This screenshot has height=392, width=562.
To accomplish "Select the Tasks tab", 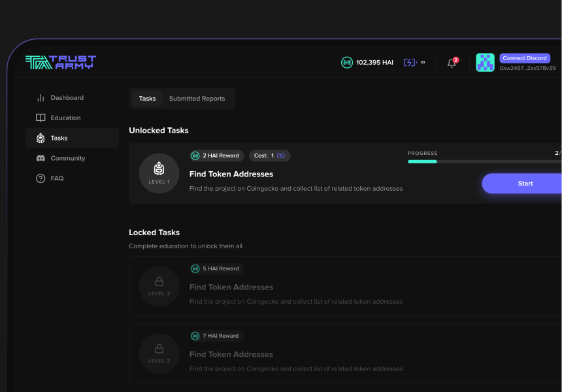I will click(147, 99).
